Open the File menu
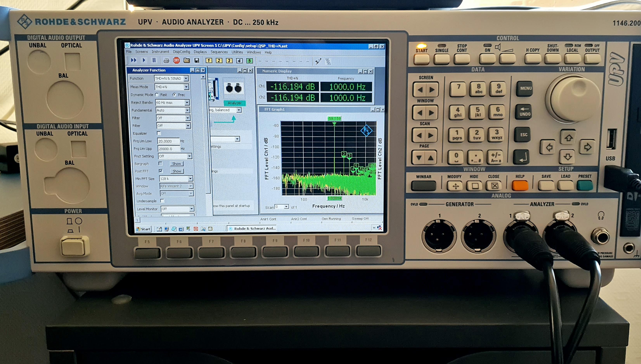This screenshot has width=641, height=364. 129,52
